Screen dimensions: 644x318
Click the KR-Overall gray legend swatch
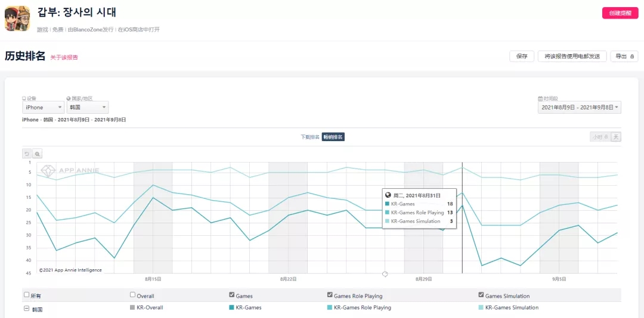pyautogui.click(x=132, y=308)
